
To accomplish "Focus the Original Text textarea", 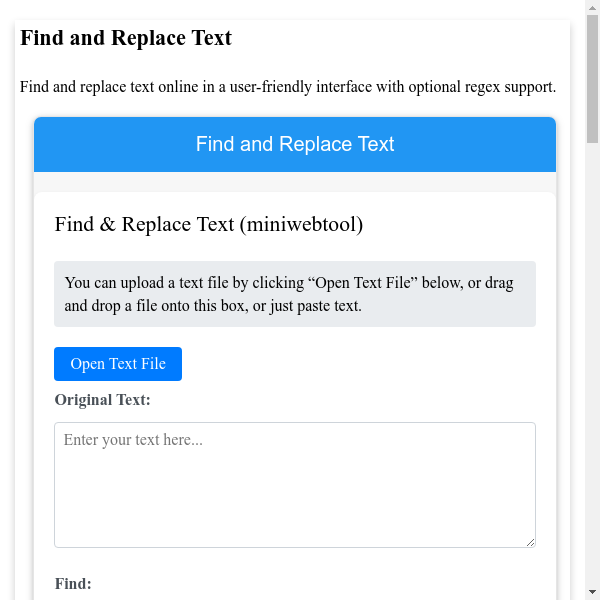I will 294,484.
